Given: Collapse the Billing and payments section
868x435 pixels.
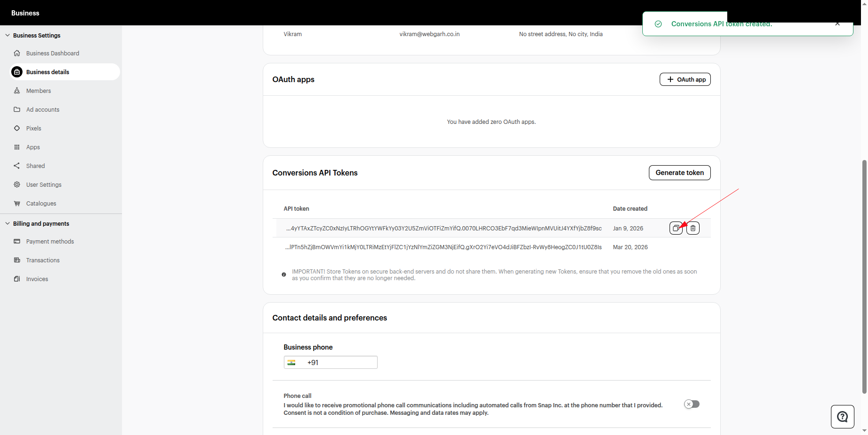Looking at the screenshot, I should 8,223.
